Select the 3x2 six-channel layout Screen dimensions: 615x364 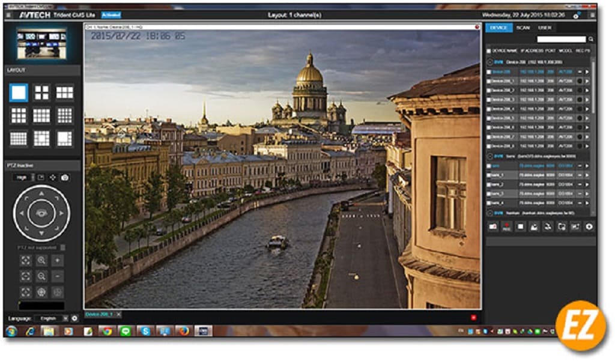point(65,93)
